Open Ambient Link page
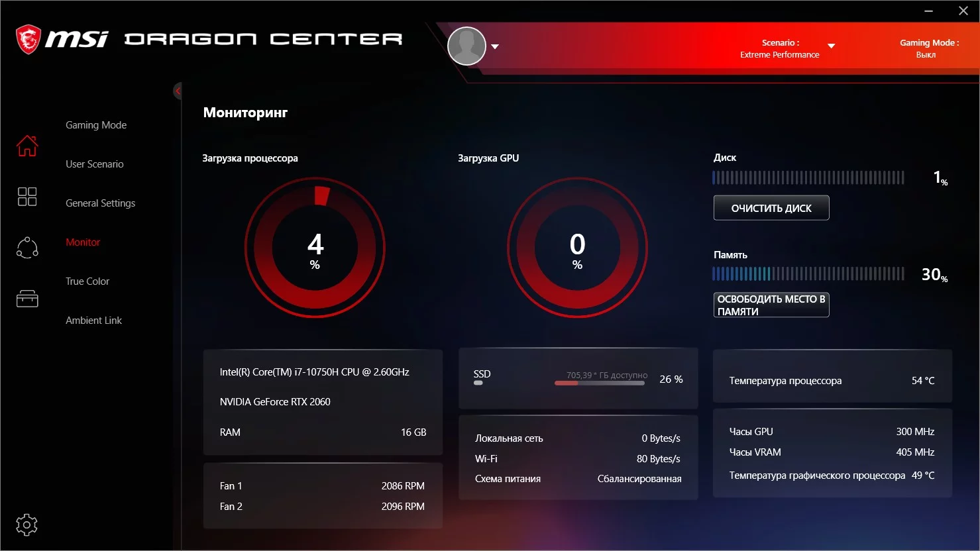 94,321
